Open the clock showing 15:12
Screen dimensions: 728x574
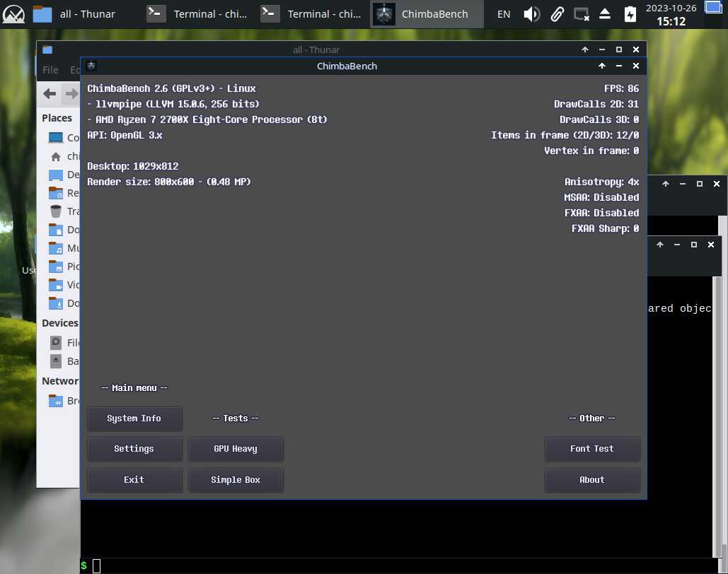[x=671, y=15]
